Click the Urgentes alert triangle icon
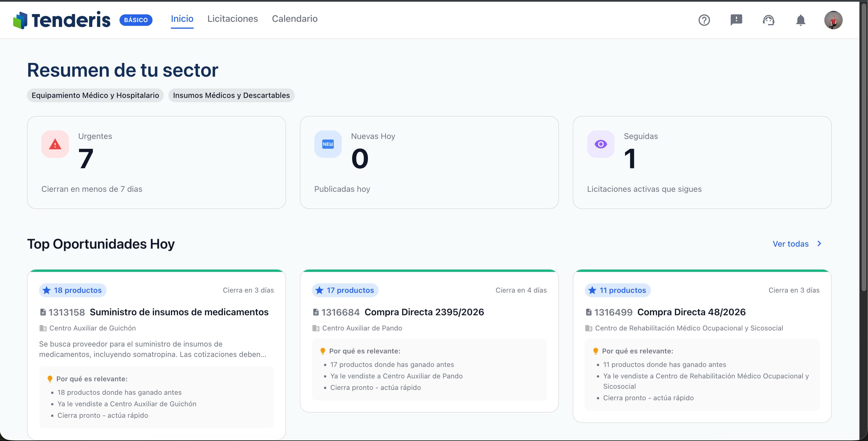 [55, 144]
